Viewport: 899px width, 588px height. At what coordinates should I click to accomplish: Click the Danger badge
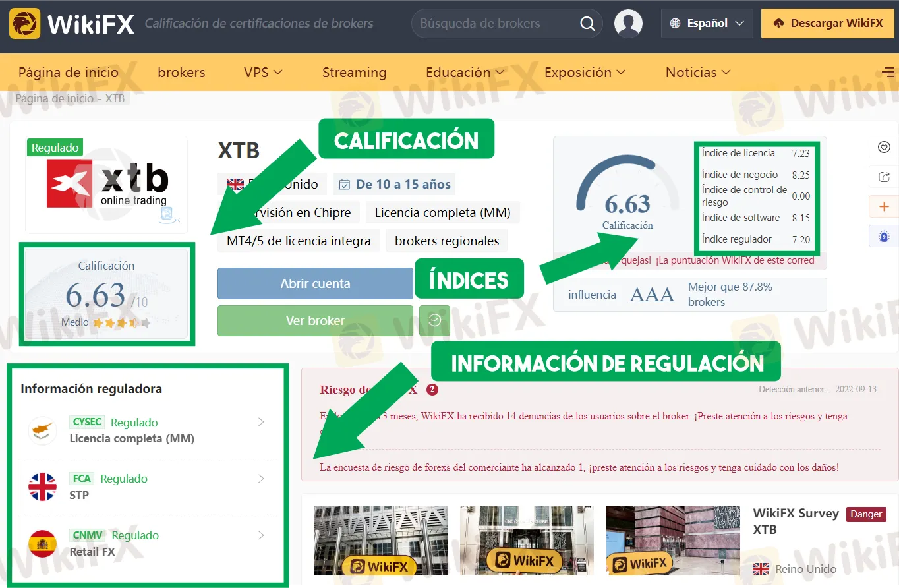click(x=866, y=514)
